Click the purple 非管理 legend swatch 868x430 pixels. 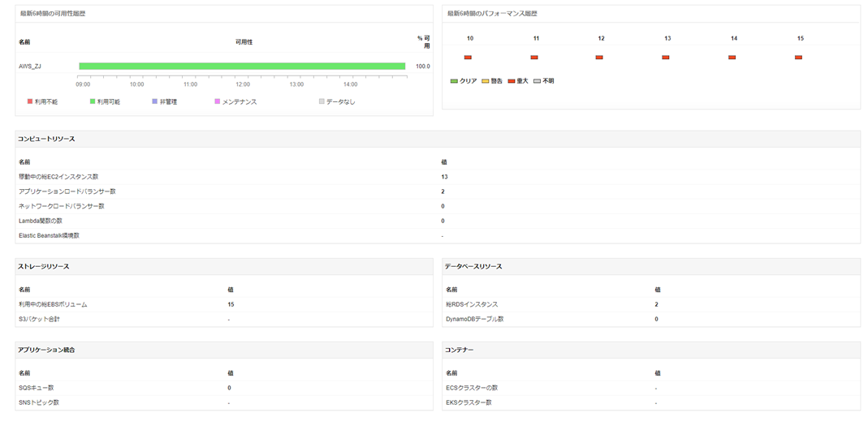154,101
